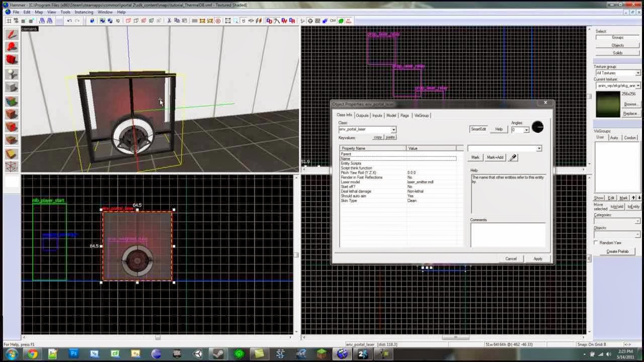Open Steam from the taskbar
Image resolution: width=644 pixels, height=362 pixels.
(219, 353)
